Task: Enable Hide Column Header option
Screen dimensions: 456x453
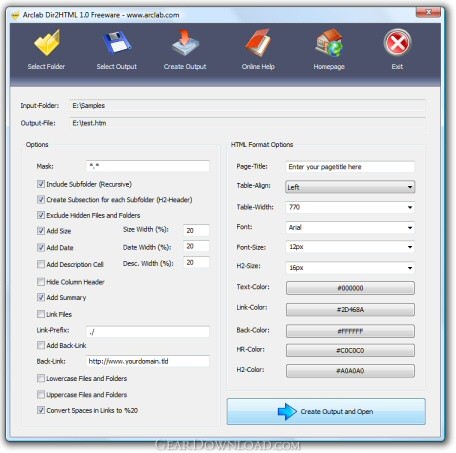Action: click(41, 282)
